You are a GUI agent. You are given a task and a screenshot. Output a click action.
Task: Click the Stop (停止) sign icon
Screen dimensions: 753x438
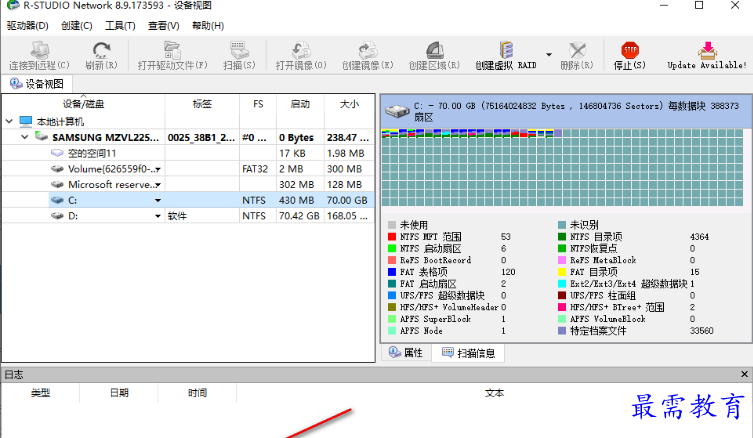(630, 50)
